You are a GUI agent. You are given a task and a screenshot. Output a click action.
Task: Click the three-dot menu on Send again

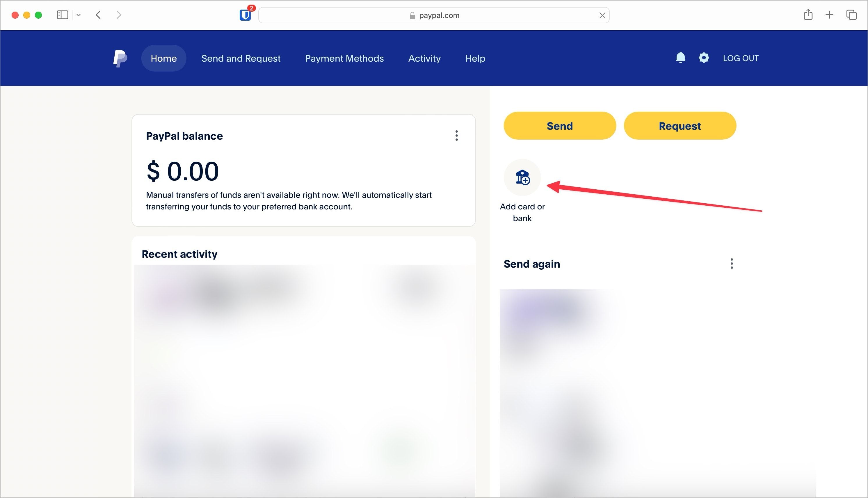(x=732, y=264)
